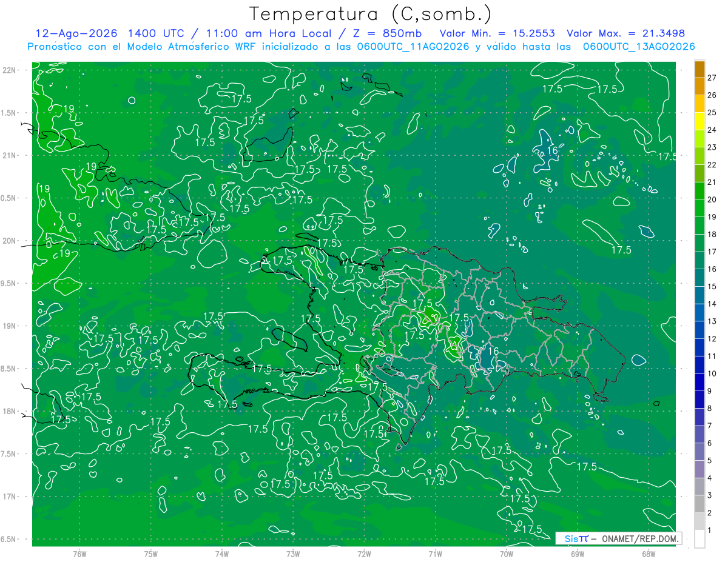
Task: Click the "21N" latitude axis label
Action: pos(10,155)
